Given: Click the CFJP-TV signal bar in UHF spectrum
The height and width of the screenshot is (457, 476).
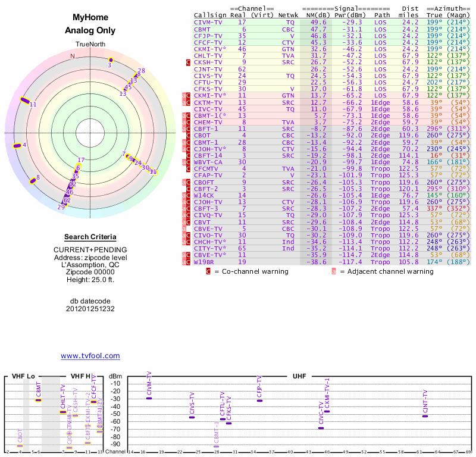Looking at the screenshot, I should [259, 400].
